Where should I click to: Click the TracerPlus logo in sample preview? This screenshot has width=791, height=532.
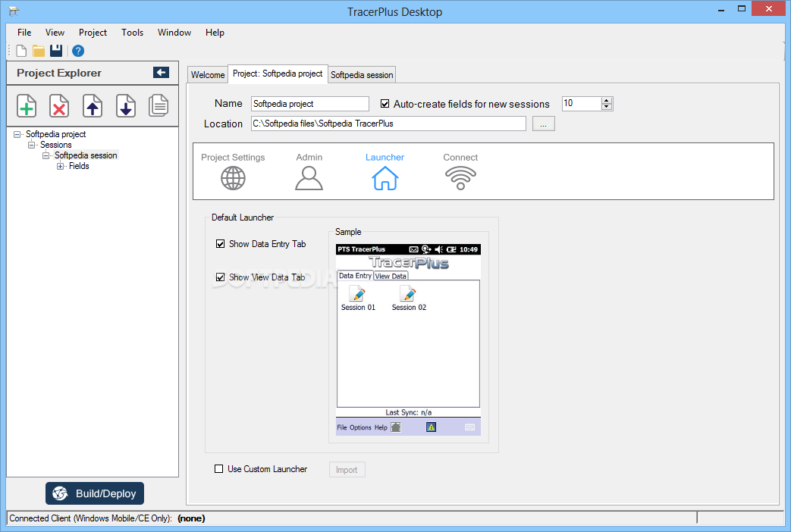409,263
